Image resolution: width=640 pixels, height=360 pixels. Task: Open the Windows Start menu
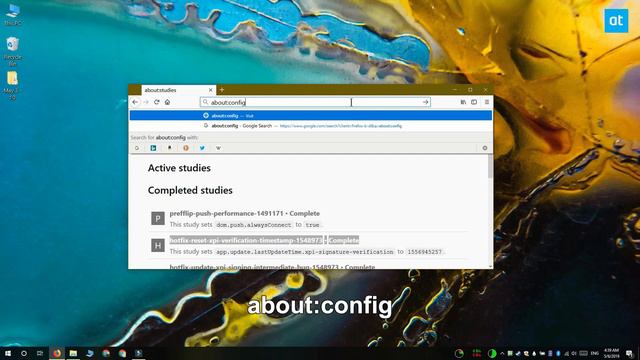[x=8, y=353]
